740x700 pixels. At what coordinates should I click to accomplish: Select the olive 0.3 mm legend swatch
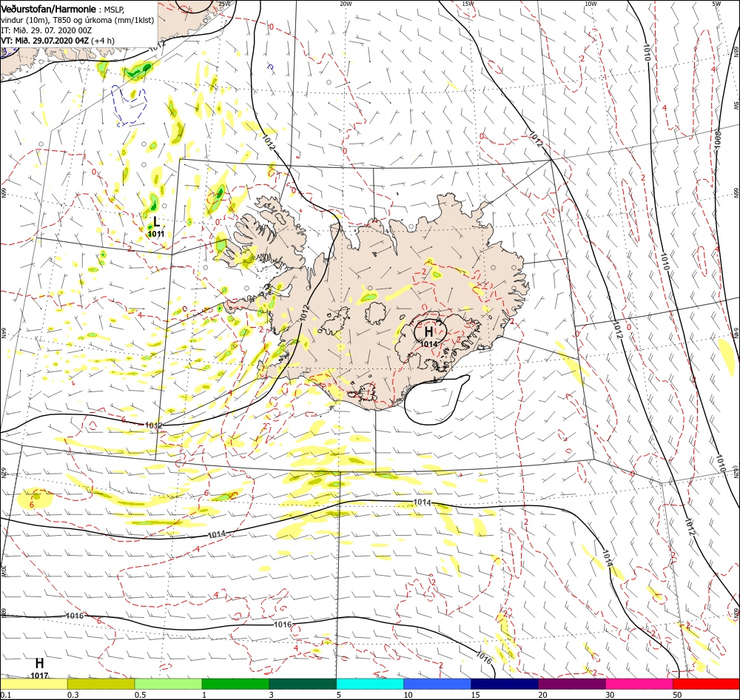101,684
